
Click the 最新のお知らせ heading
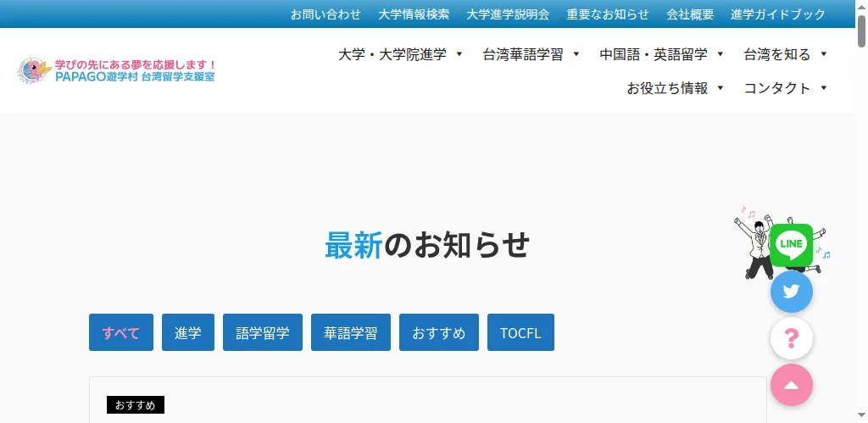[x=427, y=245]
